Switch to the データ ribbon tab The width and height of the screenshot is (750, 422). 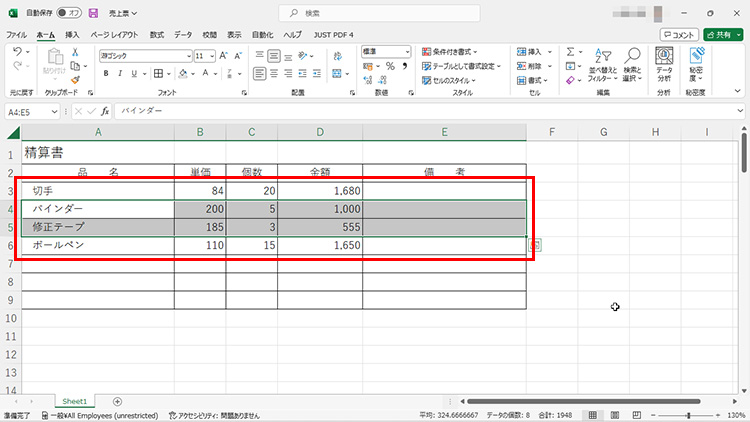tap(183, 34)
